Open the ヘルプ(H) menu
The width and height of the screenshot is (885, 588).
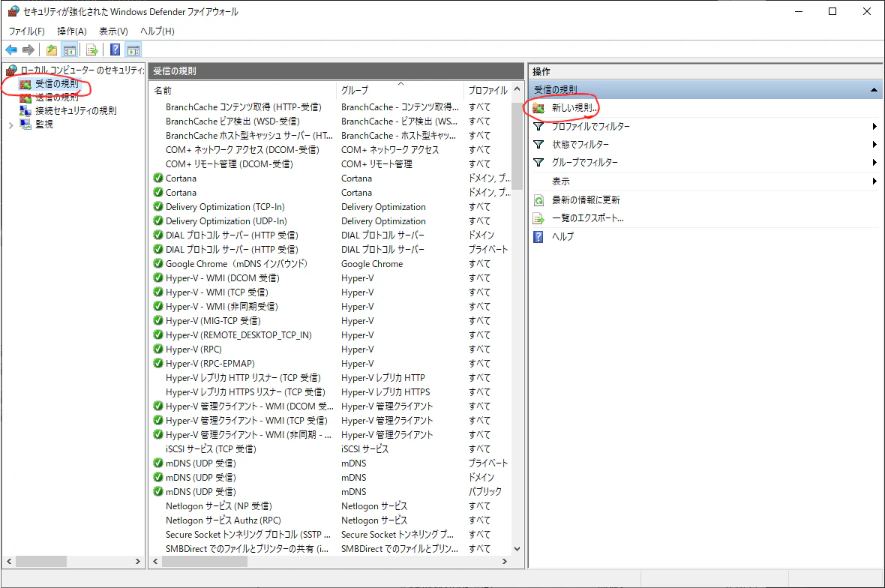(x=157, y=31)
